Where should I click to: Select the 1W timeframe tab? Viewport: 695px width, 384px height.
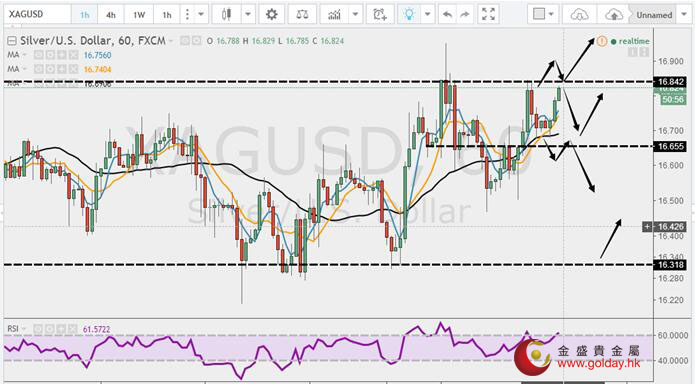tap(139, 15)
